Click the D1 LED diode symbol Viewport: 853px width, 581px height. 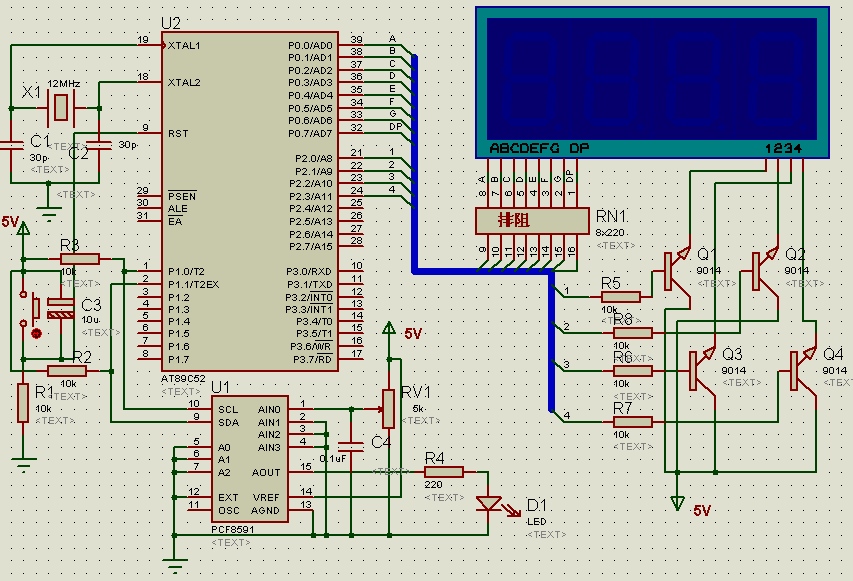(491, 503)
